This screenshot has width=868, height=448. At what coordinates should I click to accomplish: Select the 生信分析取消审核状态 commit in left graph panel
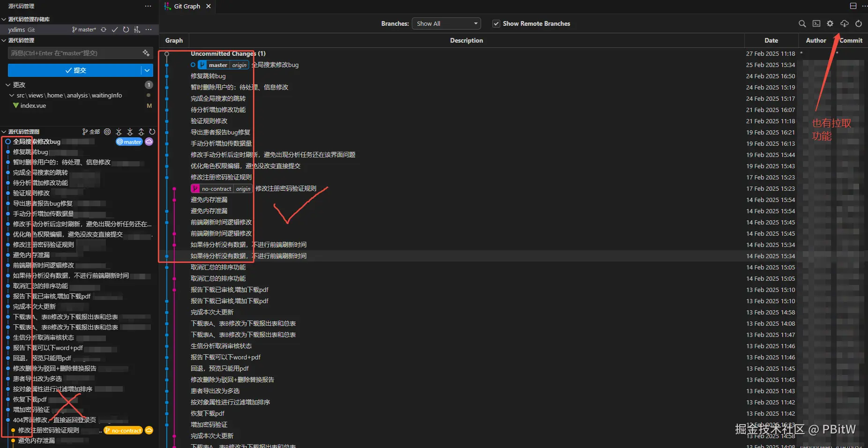[x=44, y=337]
